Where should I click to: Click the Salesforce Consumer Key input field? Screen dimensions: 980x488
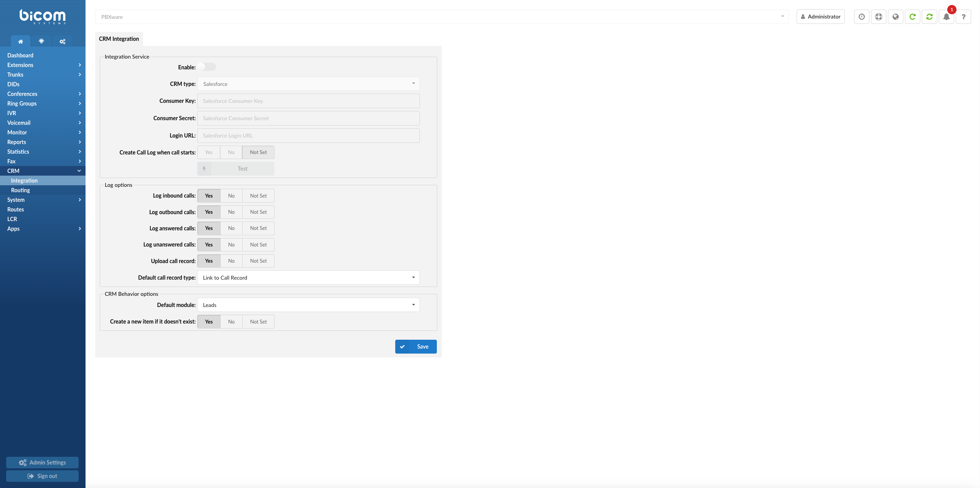(308, 101)
